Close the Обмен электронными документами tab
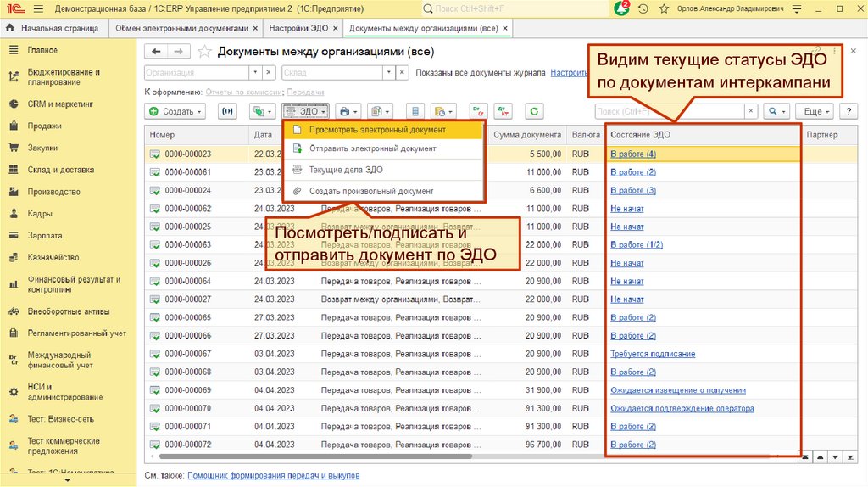868x487 pixels. click(x=253, y=28)
